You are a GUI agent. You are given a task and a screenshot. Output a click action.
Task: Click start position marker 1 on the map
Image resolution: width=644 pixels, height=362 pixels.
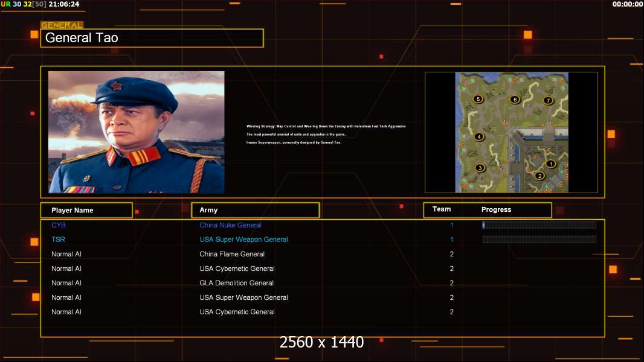pos(550,164)
